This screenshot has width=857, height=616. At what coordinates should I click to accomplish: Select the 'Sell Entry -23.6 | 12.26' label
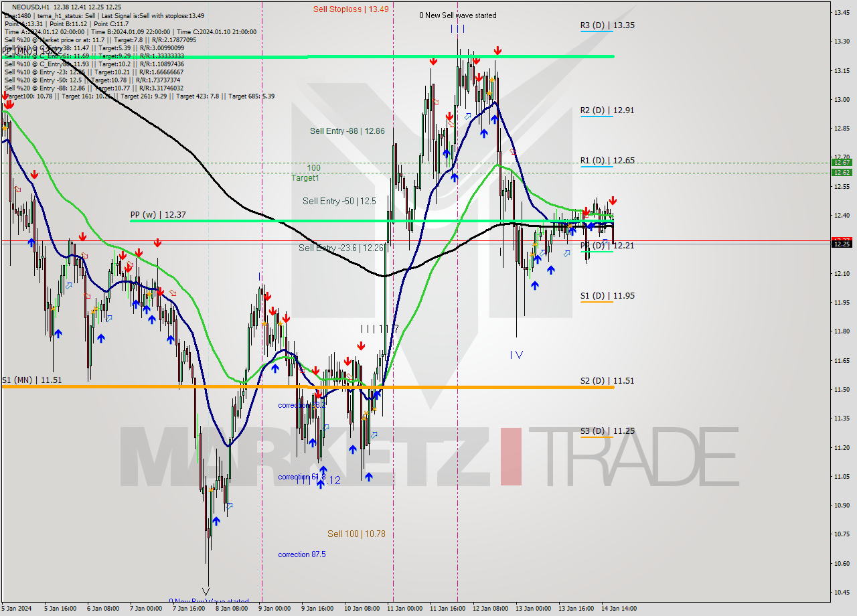click(x=341, y=248)
